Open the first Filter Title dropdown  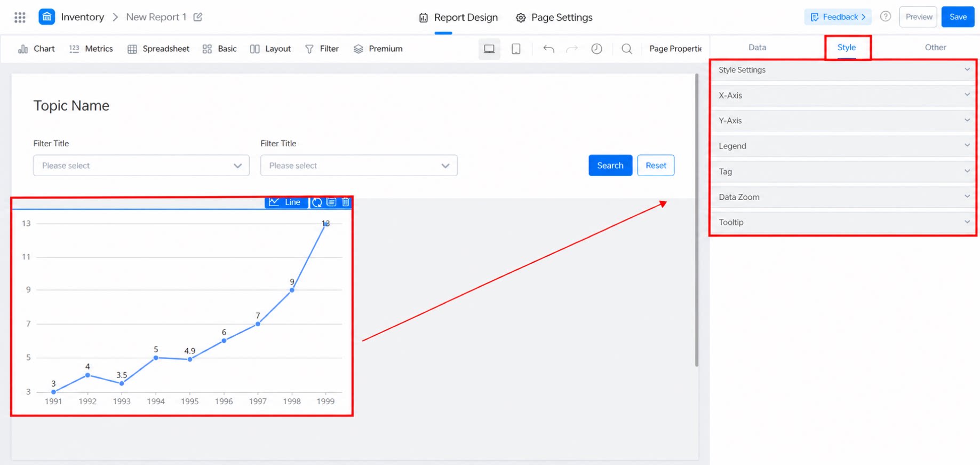141,165
